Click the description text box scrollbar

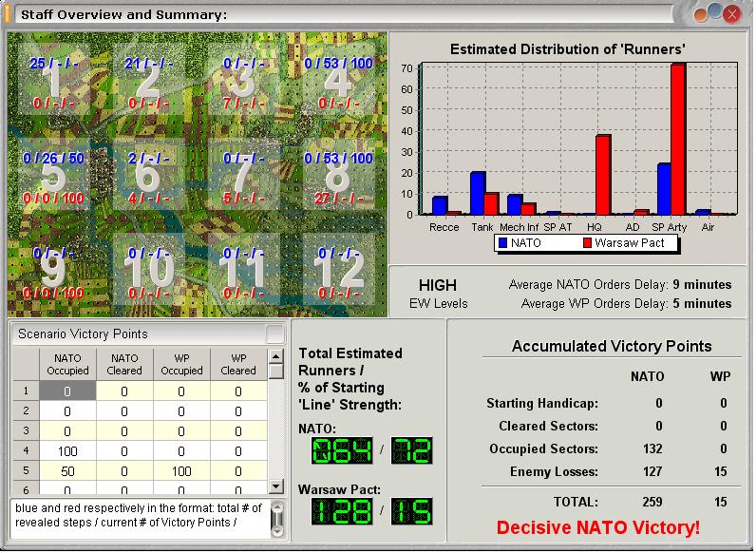[277, 519]
